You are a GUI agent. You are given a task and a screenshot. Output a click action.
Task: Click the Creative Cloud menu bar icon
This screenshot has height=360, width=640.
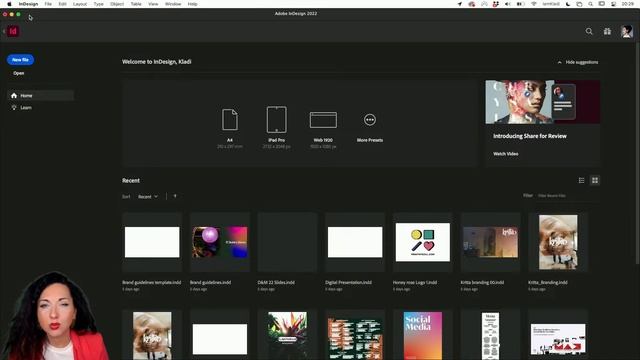point(472,4)
